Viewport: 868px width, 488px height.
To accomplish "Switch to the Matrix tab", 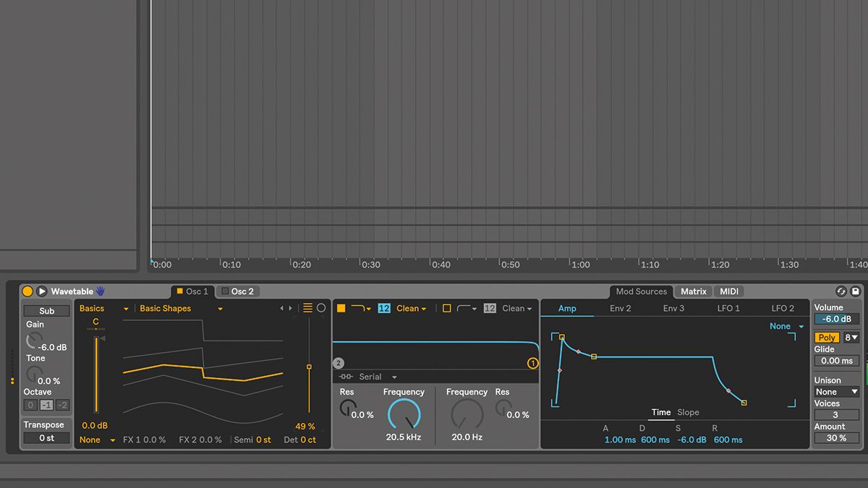I will (x=693, y=291).
